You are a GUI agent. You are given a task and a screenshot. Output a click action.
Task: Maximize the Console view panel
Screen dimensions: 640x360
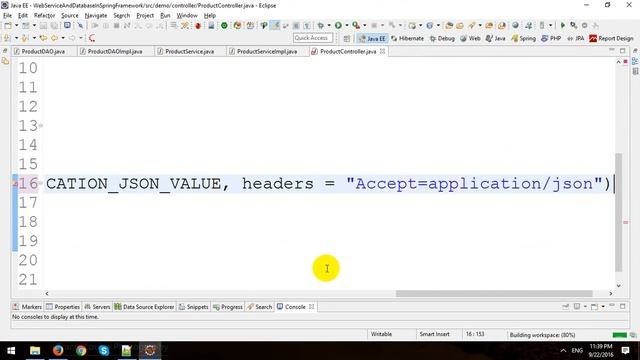pyautogui.click(x=622, y=306)
